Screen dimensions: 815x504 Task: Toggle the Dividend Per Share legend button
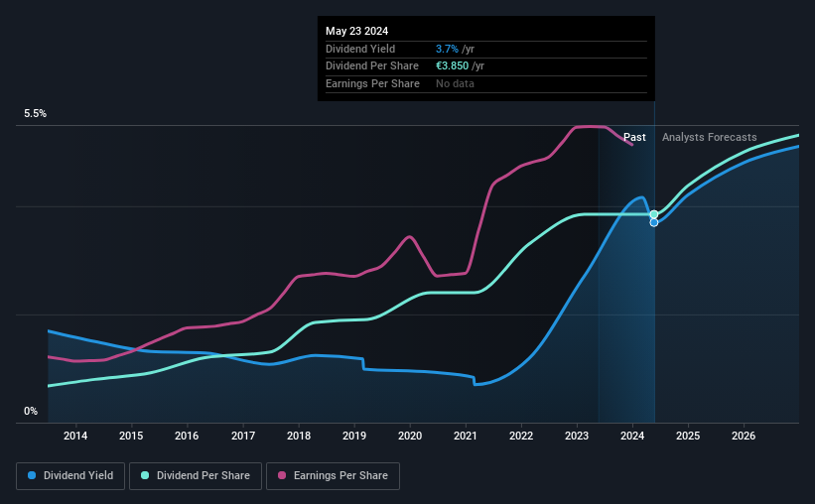coord(196,476)
